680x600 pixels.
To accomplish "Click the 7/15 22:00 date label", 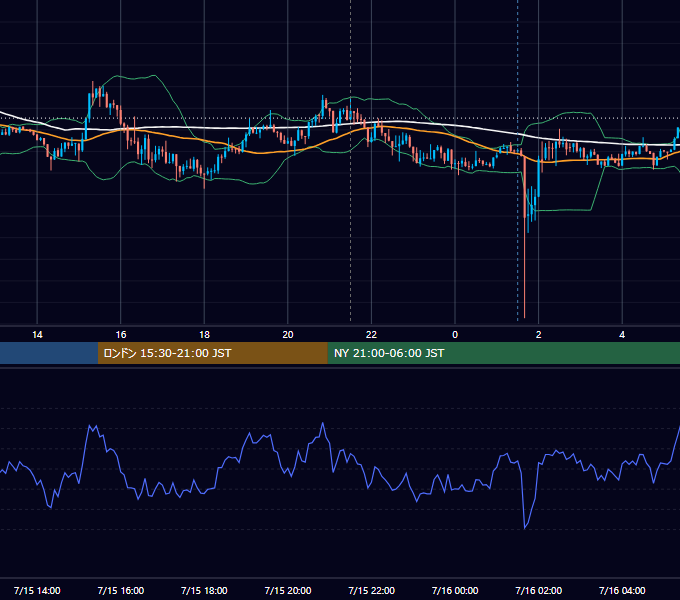I will [372, 590].
